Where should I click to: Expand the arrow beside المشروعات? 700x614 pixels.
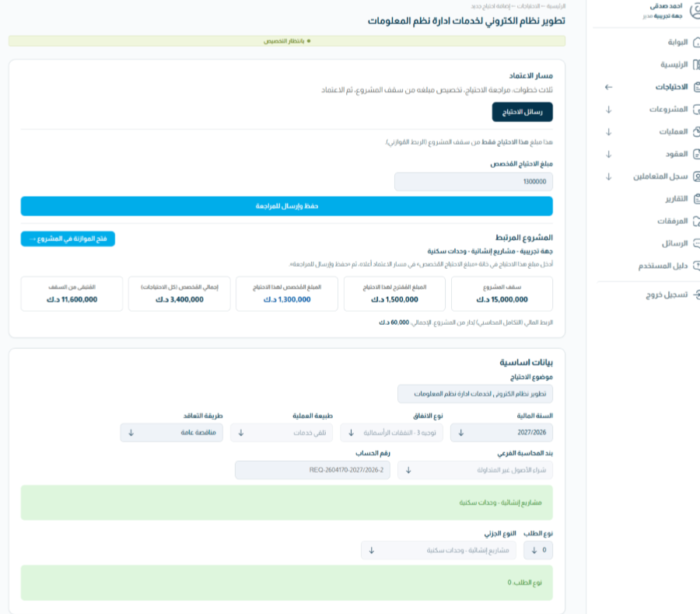pyautogui.click(x=608, y=110)
